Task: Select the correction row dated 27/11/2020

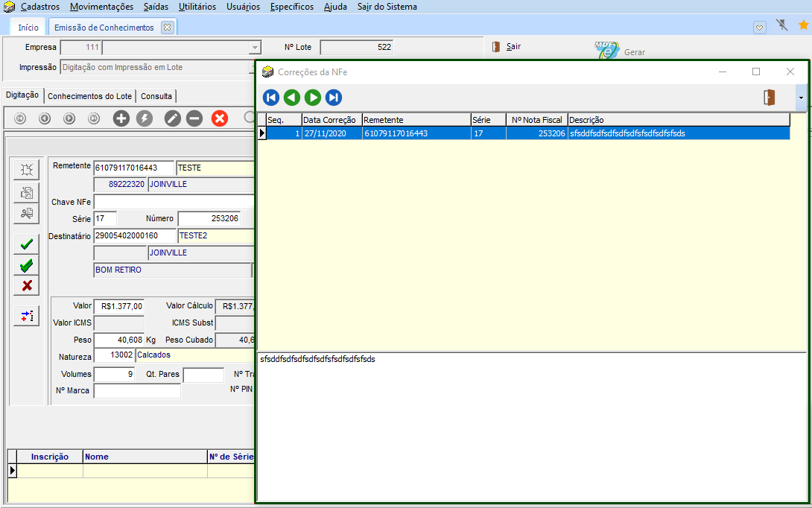Action: tap(524, 133)
